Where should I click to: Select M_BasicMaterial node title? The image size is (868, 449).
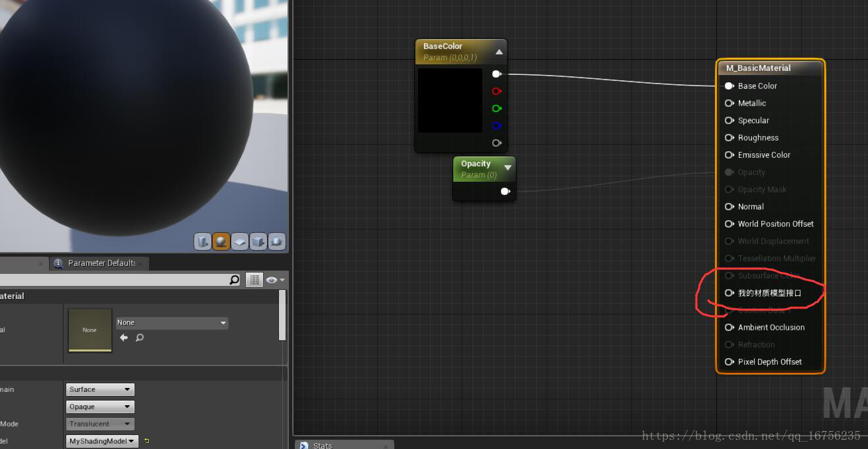click(771, 68)
